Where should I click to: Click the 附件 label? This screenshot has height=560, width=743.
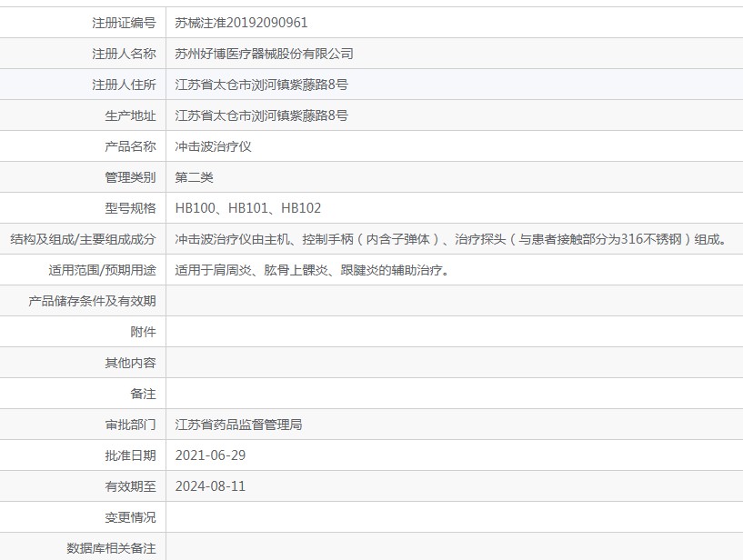tap(143, 332)
